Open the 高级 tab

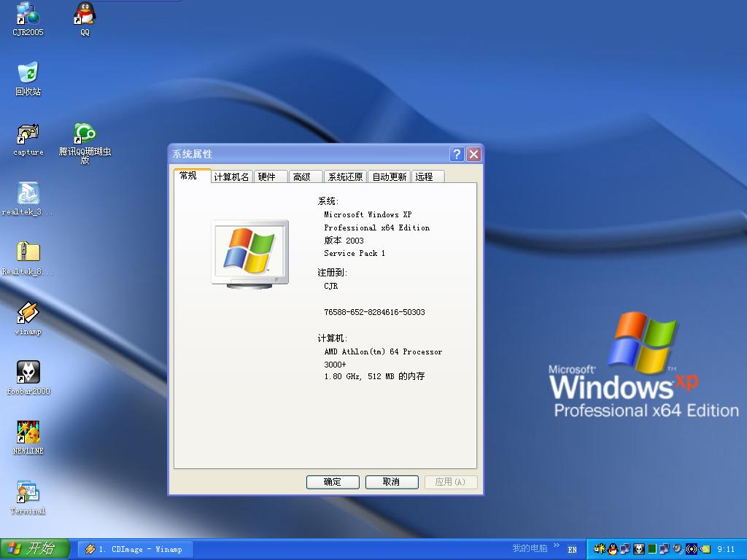pyautogui.click(x=306, y=176)
